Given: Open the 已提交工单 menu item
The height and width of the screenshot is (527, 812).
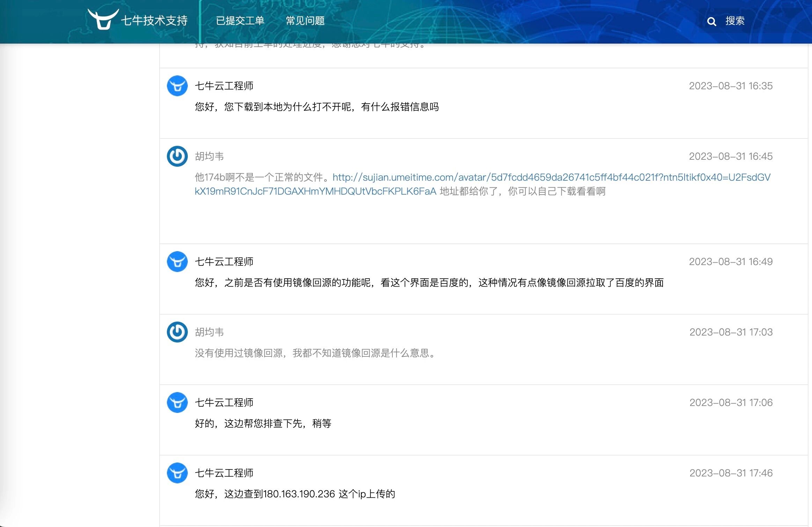Looking at the screenshot, I should coord(240,21).
